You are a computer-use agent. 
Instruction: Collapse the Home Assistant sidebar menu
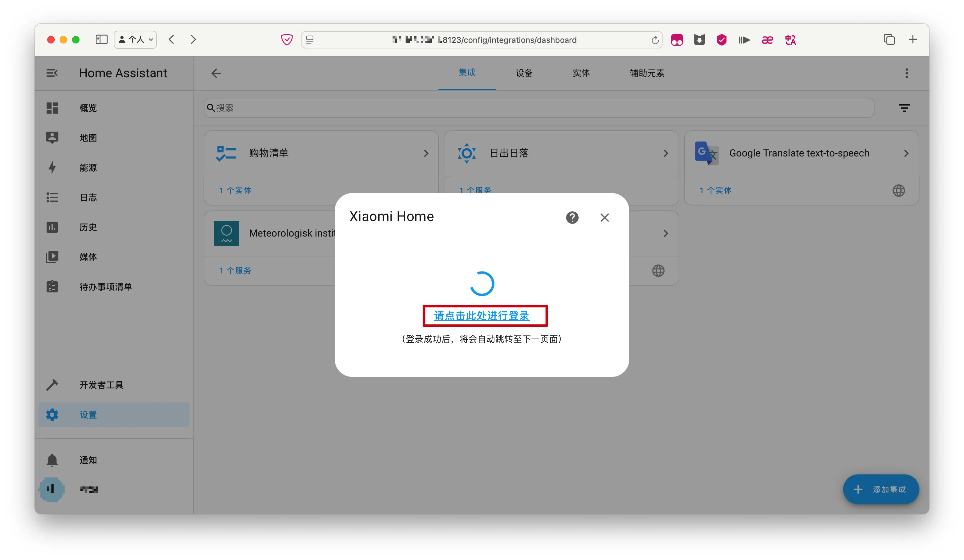click(x=52, y=73)
